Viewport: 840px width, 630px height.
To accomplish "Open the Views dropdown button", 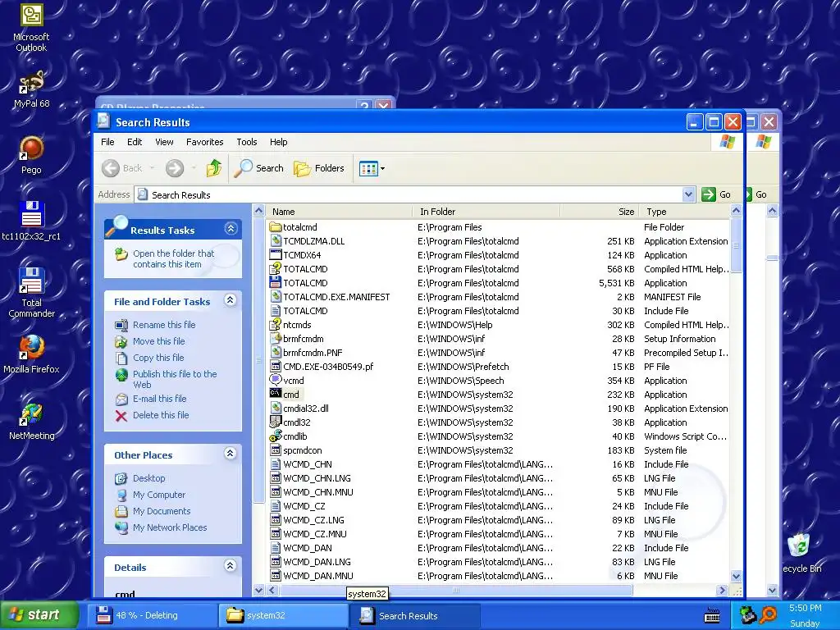I will tap(372, 168).
